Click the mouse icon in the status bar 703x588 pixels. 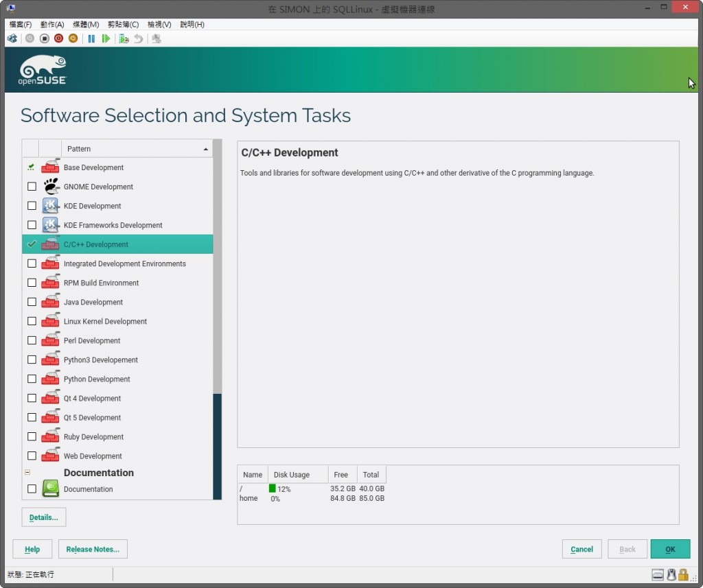point(671,574)
